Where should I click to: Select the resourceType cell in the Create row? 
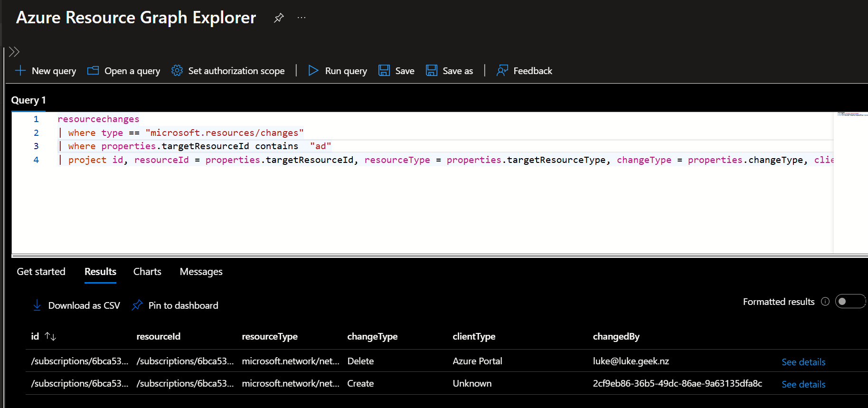point(291,383)
